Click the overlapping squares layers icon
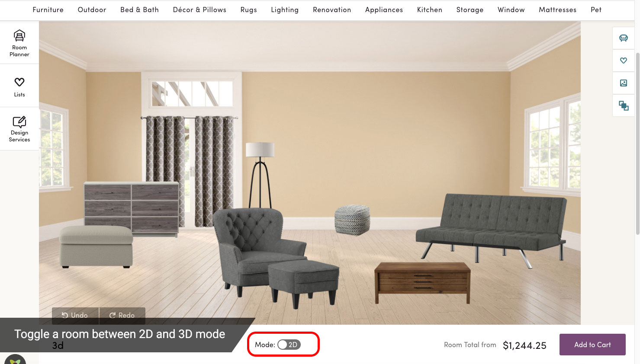The image size is (640, 364). (x=624, y=105)
